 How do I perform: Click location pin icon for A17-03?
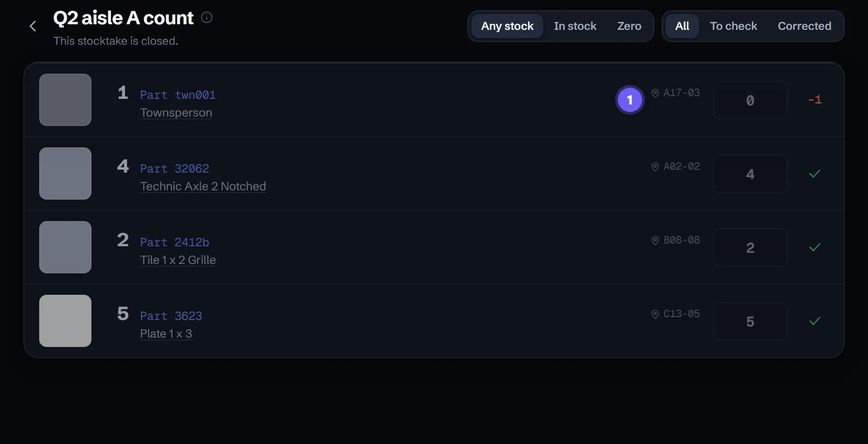click(x=655, y=93)
